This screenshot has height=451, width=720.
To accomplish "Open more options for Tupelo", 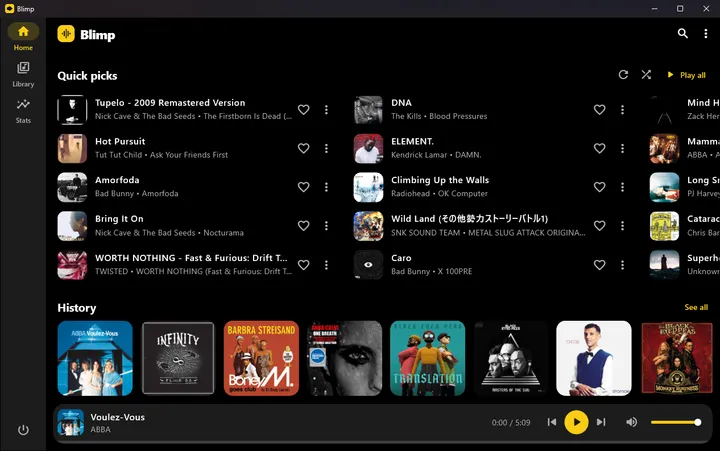I will [x=326, y=109].
